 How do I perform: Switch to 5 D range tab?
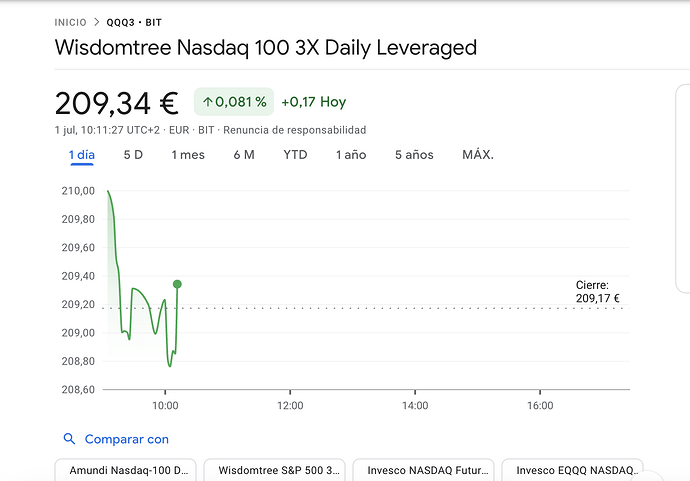(x=133, y=155)
